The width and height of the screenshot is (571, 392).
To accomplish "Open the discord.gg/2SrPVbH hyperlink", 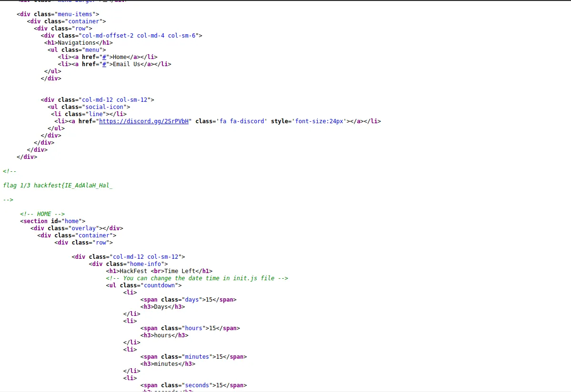I will 143,121.
